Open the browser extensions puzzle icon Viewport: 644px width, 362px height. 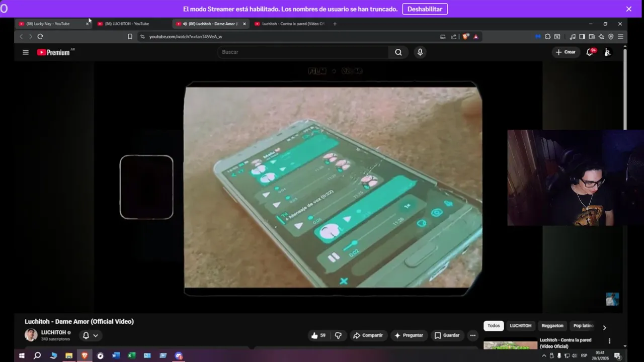[547, 37]
